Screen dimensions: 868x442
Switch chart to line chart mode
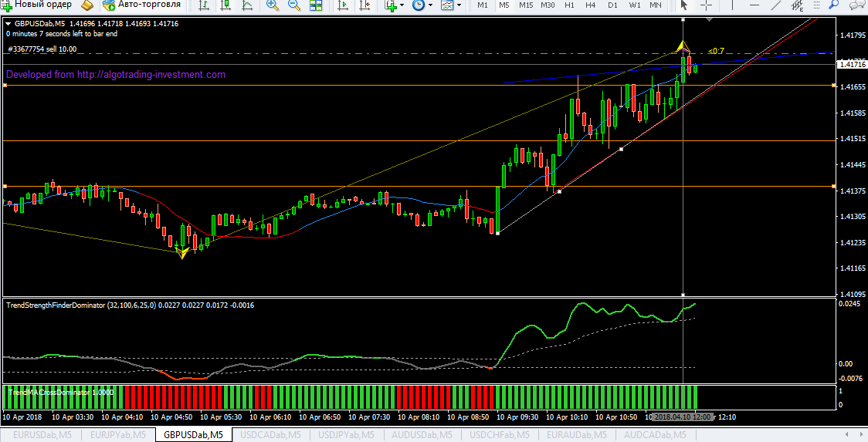pyautogui.click(x=247, y=5)
